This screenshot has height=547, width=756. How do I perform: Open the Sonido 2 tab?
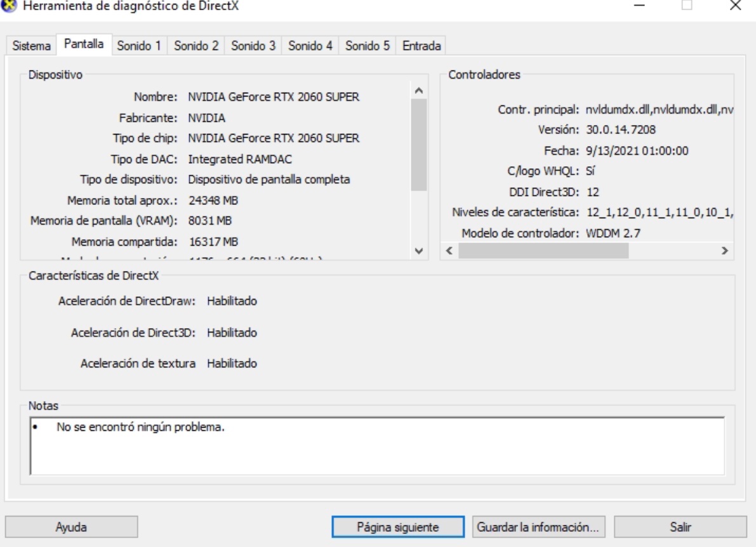[x=196, y=46]
